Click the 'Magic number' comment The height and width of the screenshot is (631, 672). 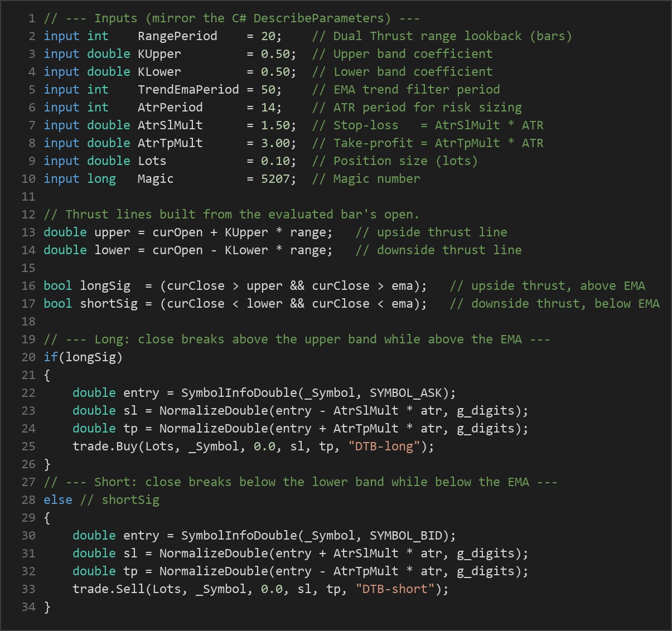pyautogui.click(x=366, y=179)
